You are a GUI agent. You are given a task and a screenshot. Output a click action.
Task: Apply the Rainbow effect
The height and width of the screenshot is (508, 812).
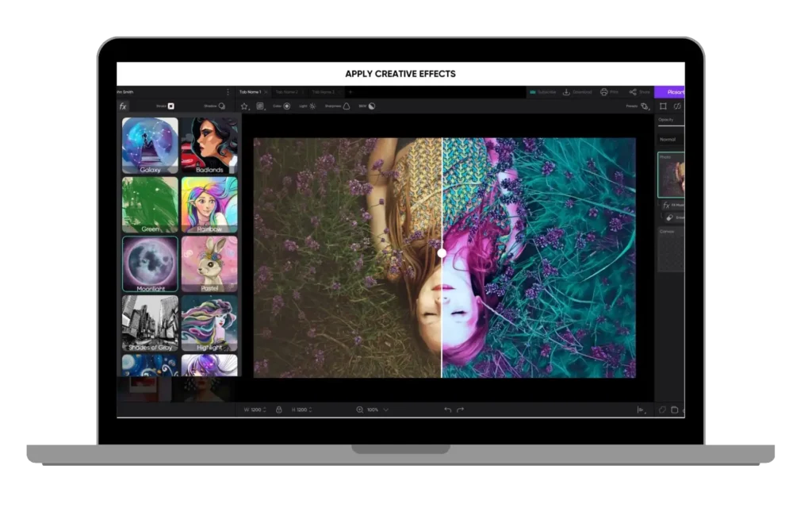click(209, 205)
